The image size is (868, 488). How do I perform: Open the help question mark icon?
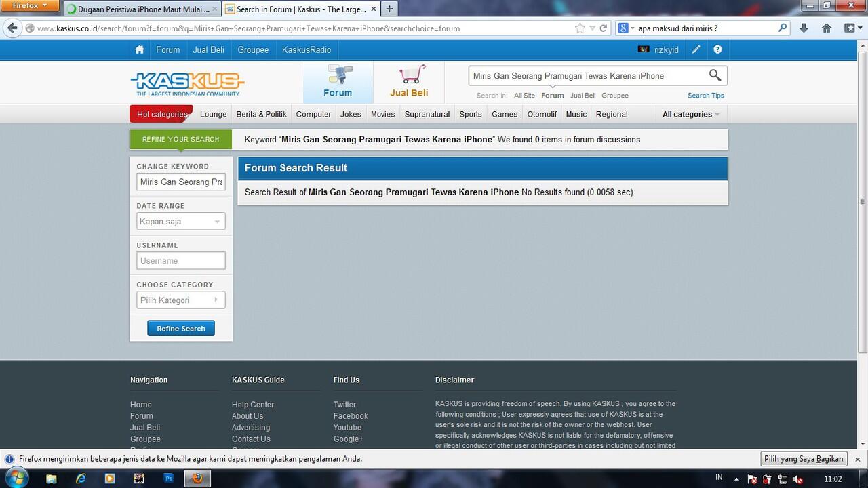[717, 49]
